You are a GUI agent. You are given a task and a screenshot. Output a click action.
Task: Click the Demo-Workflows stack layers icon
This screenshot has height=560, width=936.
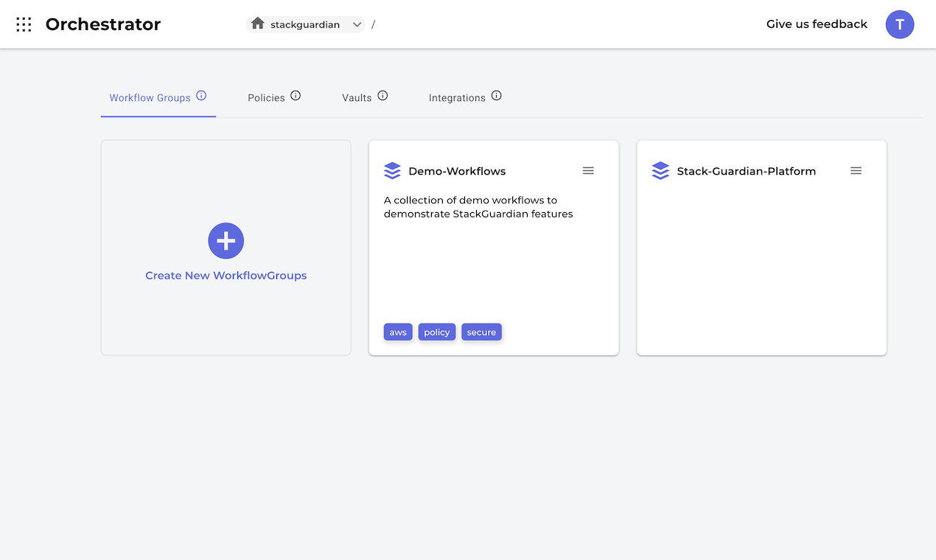[x=392, y=171]
